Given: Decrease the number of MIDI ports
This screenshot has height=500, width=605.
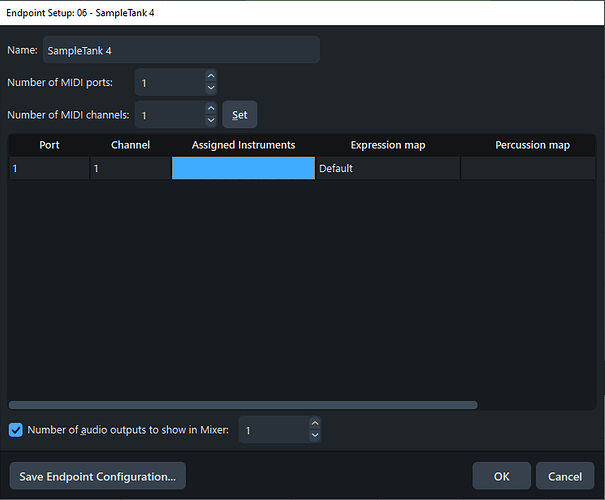Looking at the screenshot, I should [211, 88].
